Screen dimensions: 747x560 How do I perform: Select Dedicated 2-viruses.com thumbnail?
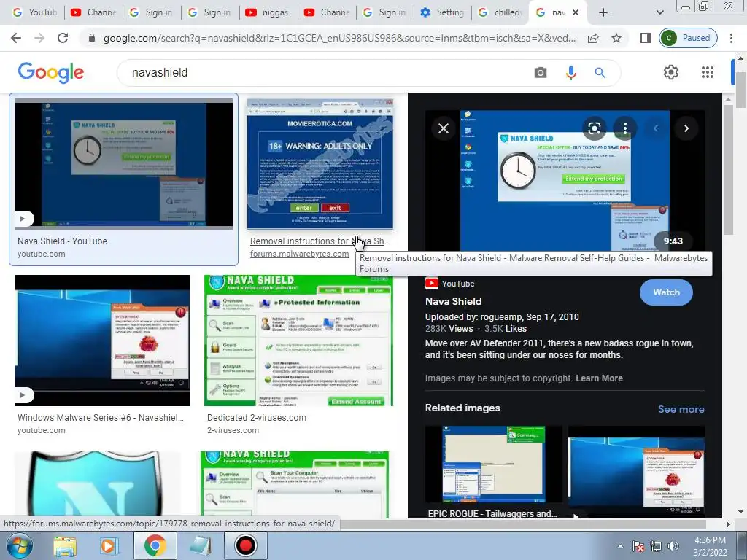click(298, 340)
